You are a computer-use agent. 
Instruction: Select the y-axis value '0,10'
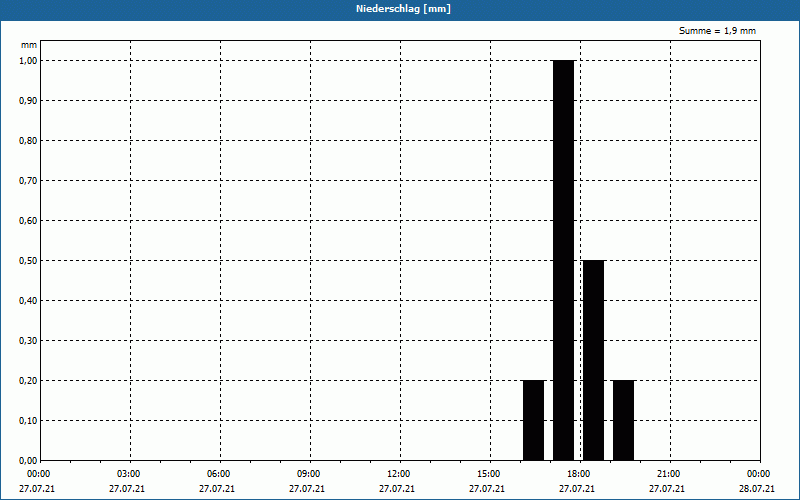pyautogui.click(x=28, y=421)
